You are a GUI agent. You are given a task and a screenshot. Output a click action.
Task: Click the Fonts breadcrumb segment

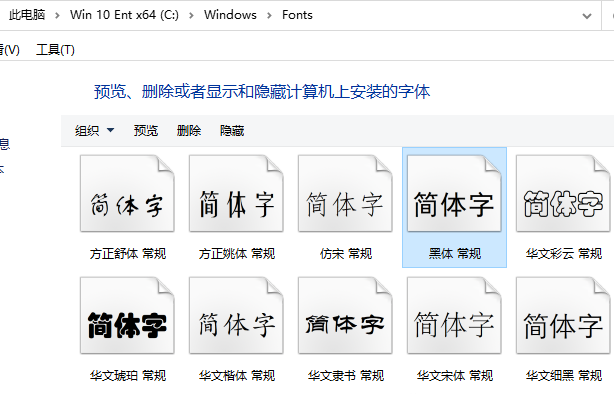coord(297,15)
